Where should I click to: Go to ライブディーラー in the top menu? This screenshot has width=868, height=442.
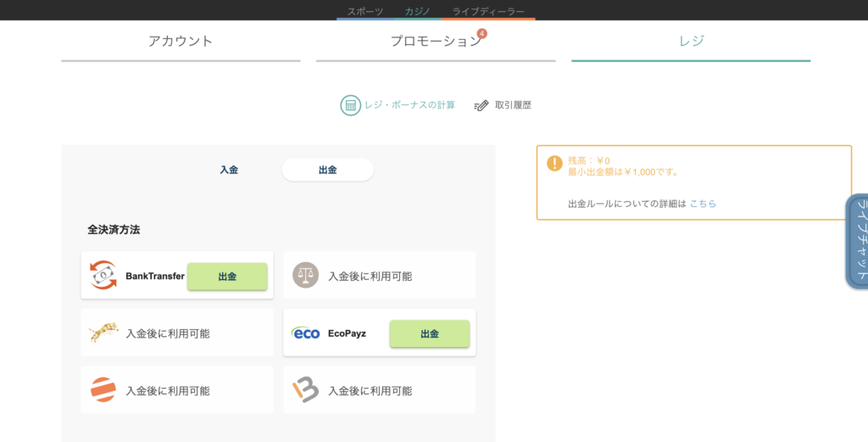coord(488,11)
